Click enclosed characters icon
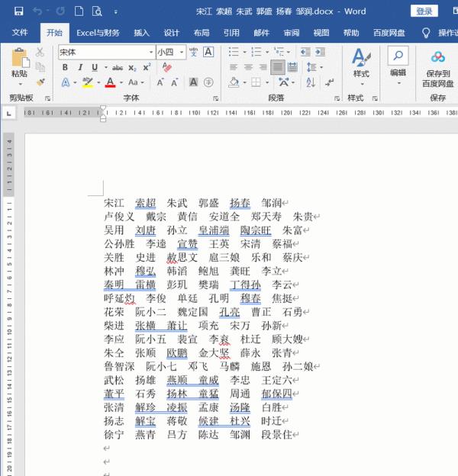 [x=208, y=82]
